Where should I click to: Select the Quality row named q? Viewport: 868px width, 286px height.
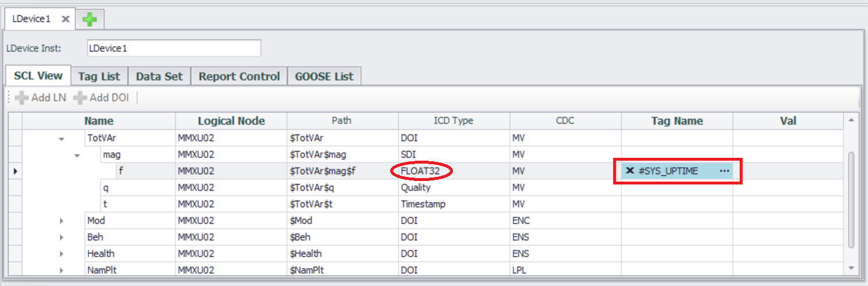point(106,188)
